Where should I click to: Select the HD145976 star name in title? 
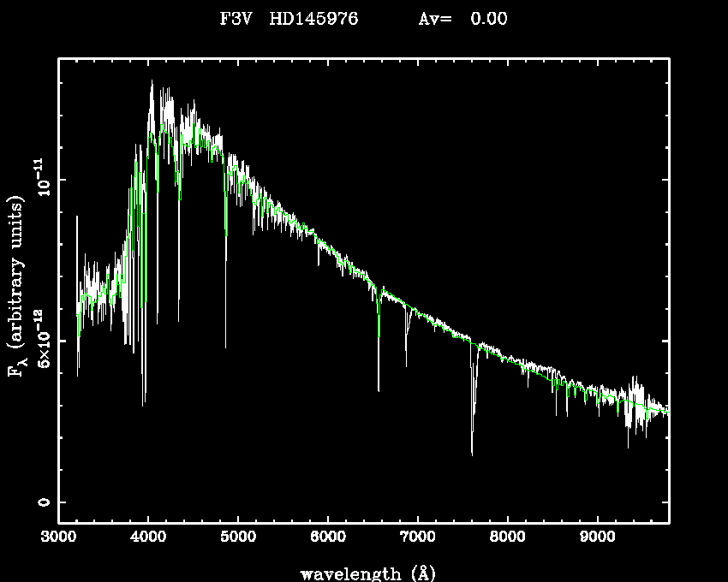click(312, 19)
